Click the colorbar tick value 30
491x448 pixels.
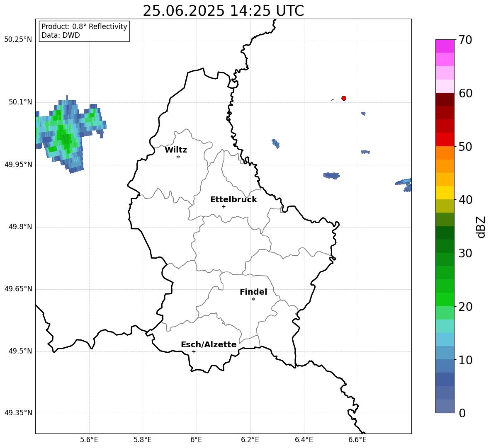point(465,253)
